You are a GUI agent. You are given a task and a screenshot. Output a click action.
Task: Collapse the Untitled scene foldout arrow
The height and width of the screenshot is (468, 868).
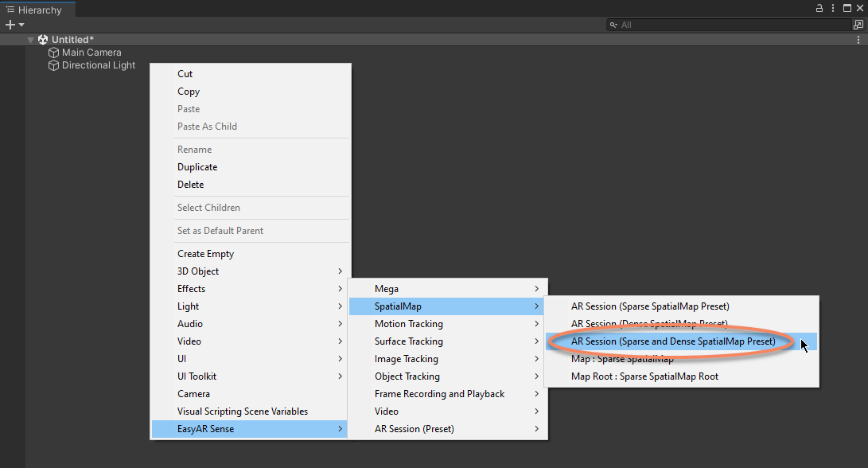tap(31, 40)
